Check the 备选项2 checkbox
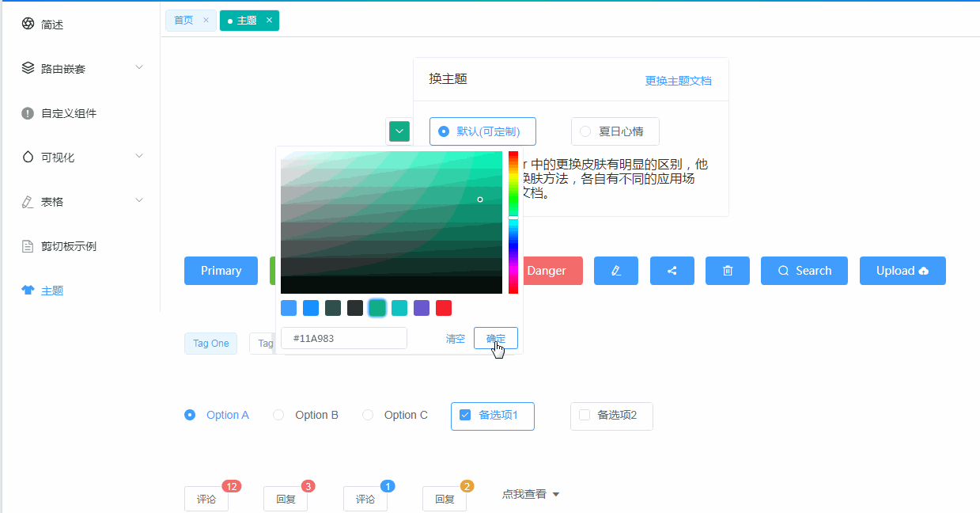The width and height of the screenshot is (980, 513). coord(585,415)
